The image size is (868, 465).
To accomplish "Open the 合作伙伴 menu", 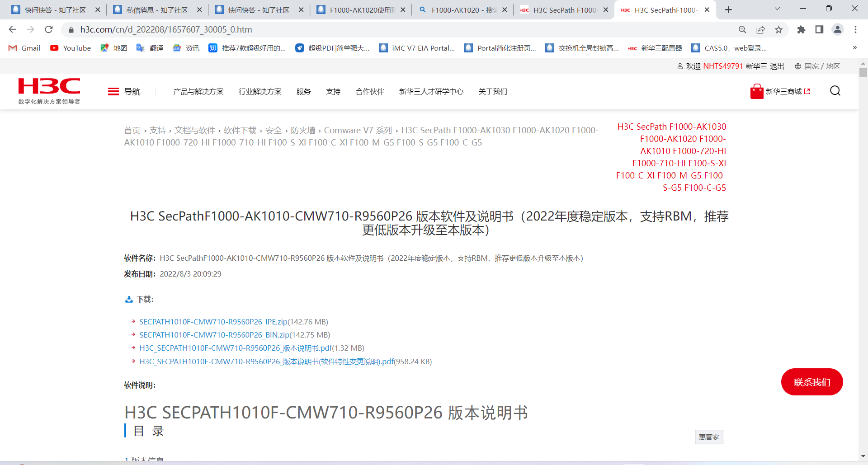I will [370, 92].
